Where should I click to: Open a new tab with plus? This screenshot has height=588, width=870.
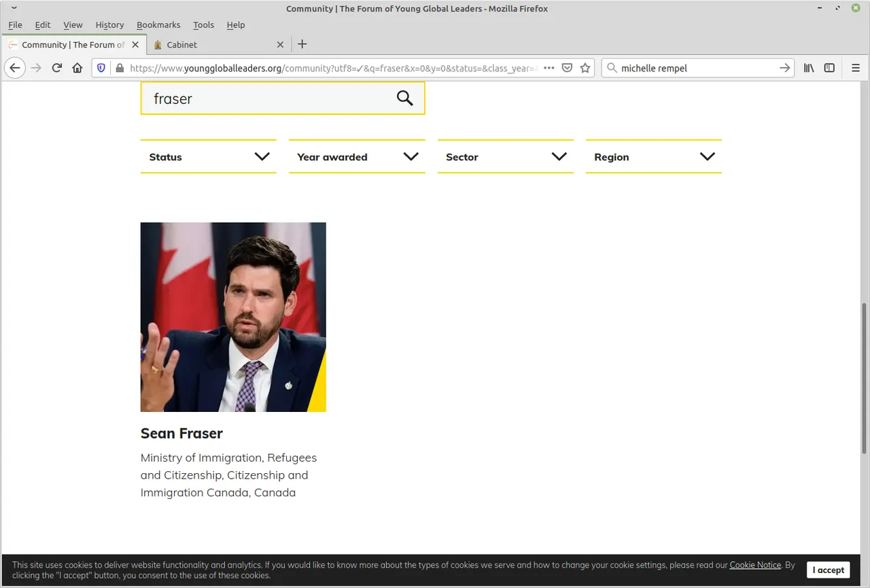[302, 44]
